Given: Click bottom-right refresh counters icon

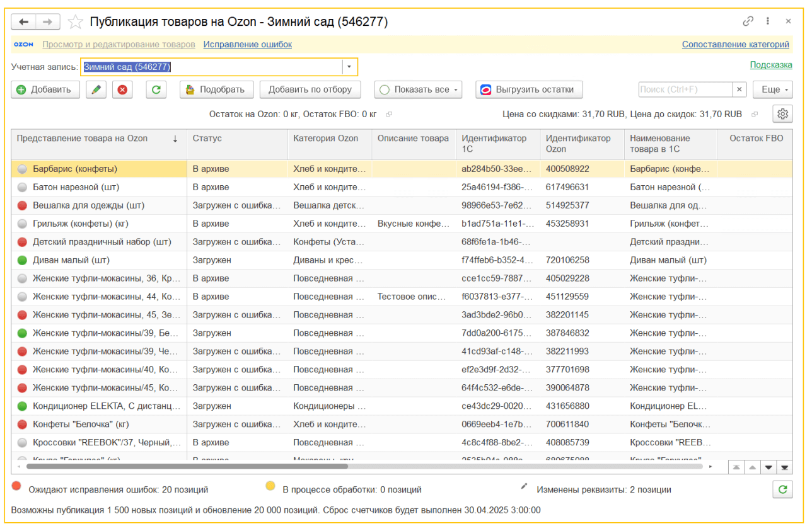Looking at the screenshot, I should click(782, 489).
